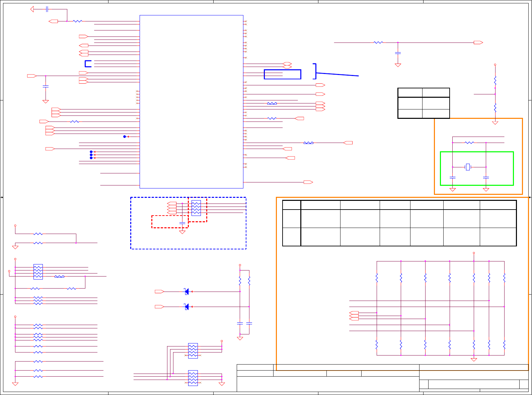Screen dimensions: 532x395
Task: Select the horizontal capacitor at top-left corner
Action: tap(47, 9)
